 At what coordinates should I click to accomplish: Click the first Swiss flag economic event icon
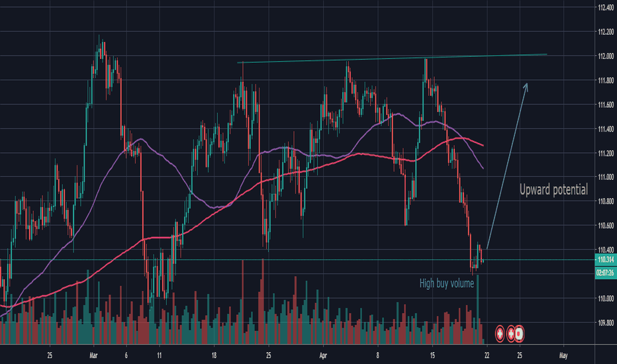pos(500,334)
